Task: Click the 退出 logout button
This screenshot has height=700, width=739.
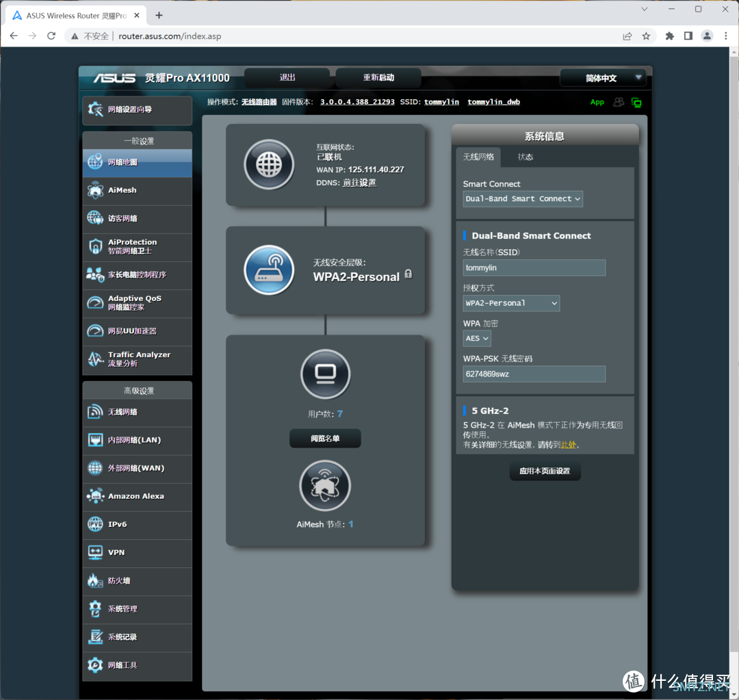Action: [x=287, y=77]
